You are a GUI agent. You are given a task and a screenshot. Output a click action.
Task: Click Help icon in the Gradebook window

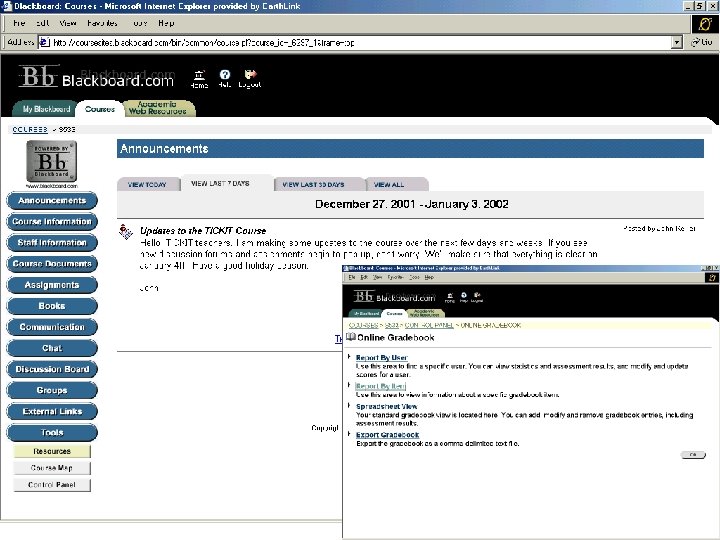[x=464, y=298]
